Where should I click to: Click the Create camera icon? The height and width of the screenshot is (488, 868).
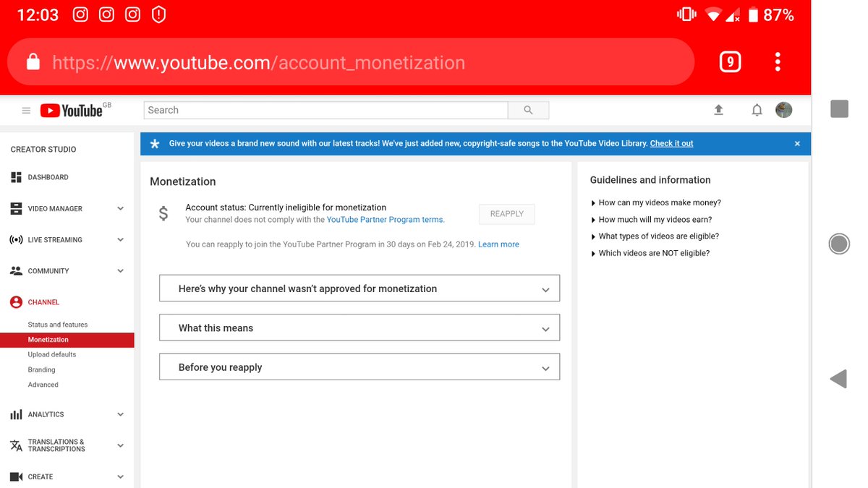16,477
